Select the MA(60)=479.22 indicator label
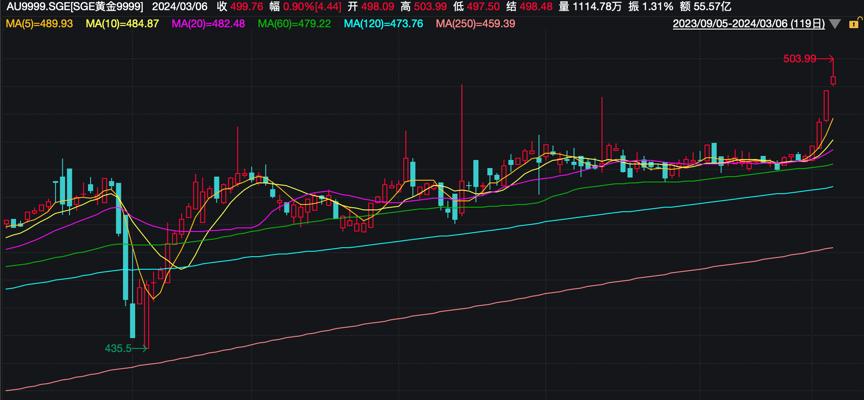 294,24
